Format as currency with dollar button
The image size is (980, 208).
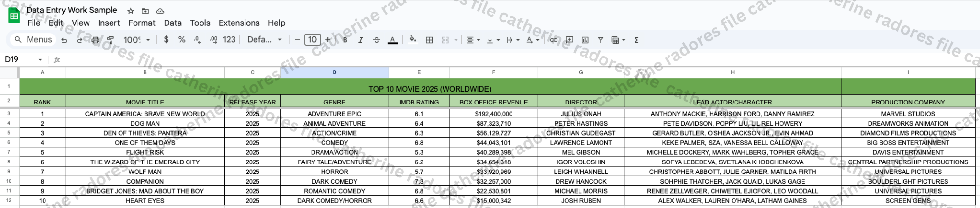(166, 40)
